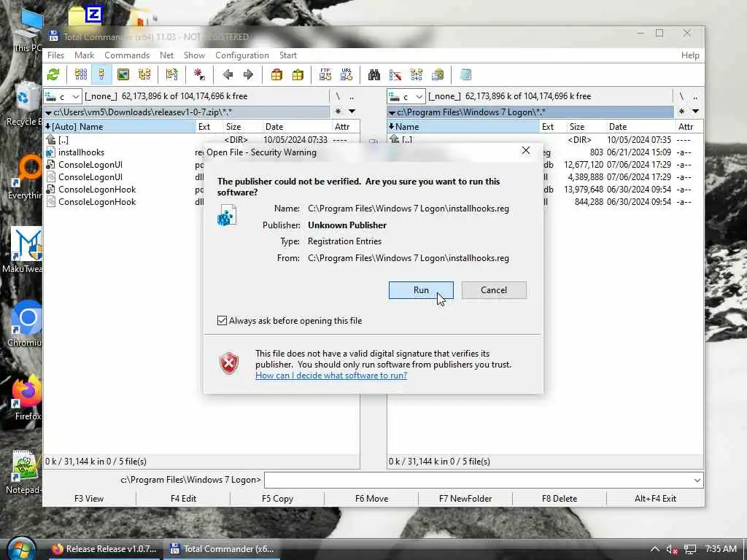Open right panel favorites asterisk button
The height and width of the screenshot is (560, 747).
[x=682, y=112]
